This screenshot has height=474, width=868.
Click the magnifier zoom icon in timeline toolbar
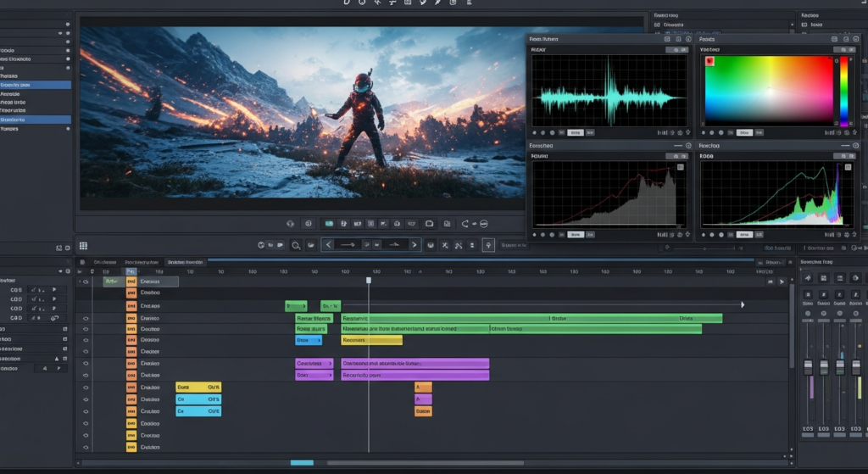click(x=296, y=245)
